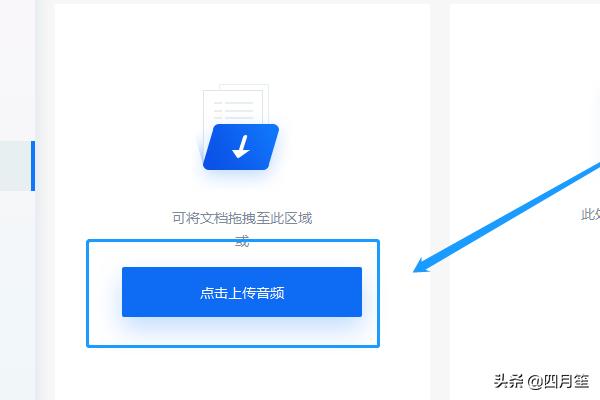Click sidebar area above the selected item
The width and height of the screenshot is (600, 400).
click(17, 69)
